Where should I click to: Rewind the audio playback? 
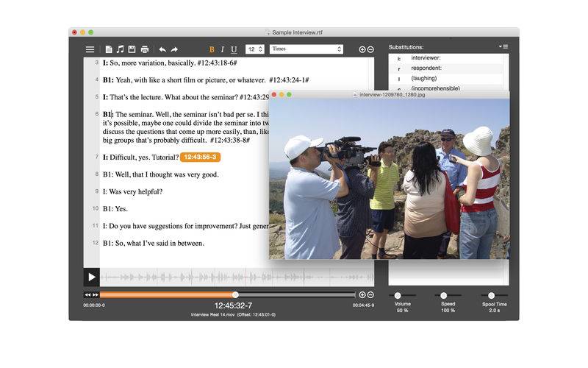click(x=87, y=295)
